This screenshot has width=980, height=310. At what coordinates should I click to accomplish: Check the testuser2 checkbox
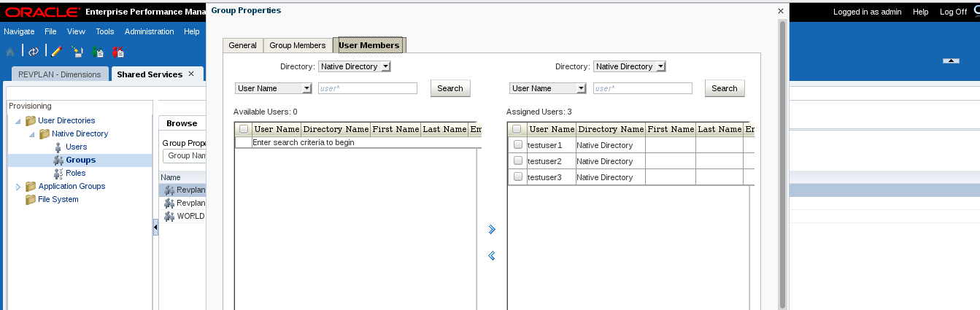pos(517,160)
